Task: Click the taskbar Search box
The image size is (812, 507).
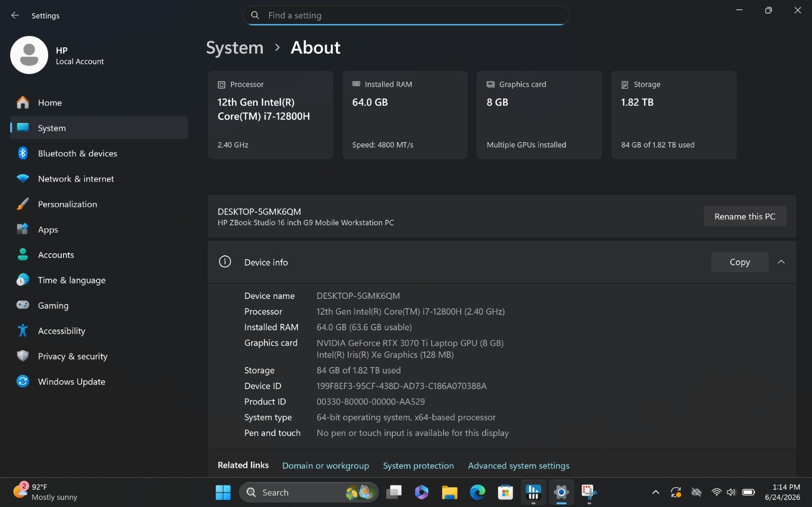Action: coord(309,492)
